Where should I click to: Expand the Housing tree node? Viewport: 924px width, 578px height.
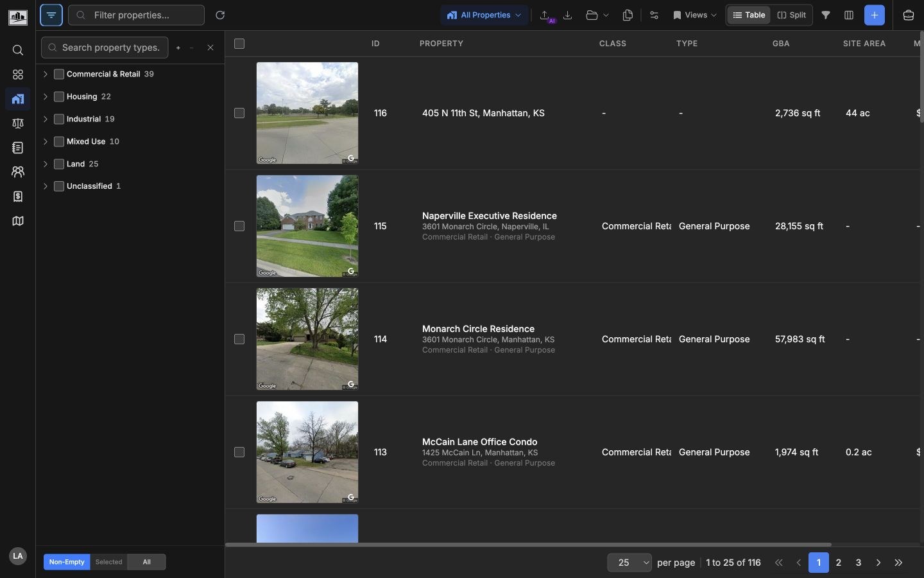(45, 96)
